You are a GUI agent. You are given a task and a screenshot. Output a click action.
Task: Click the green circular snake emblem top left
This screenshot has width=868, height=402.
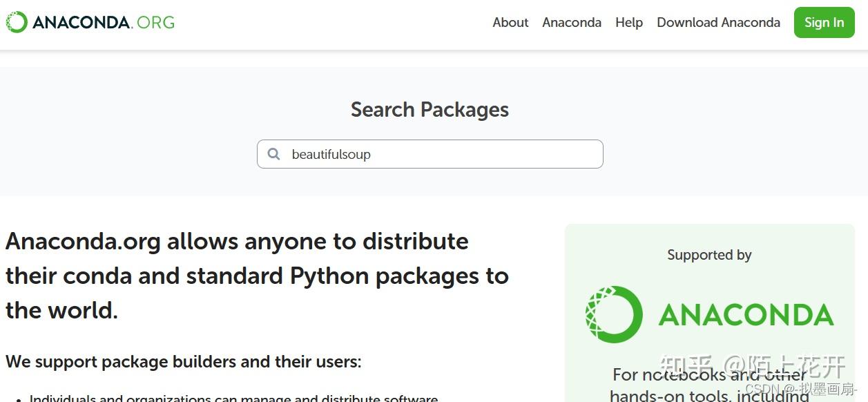(15, 21)
